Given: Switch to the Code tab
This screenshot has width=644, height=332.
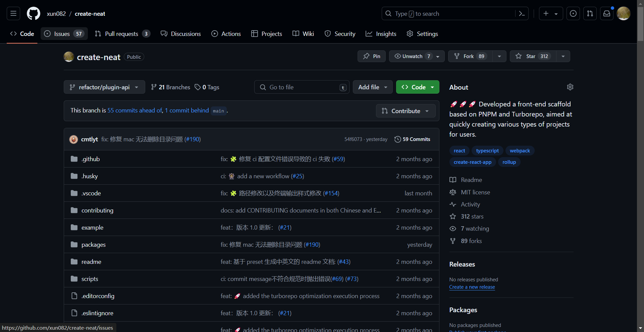Looking at the screenshot, I should [22, 34].
